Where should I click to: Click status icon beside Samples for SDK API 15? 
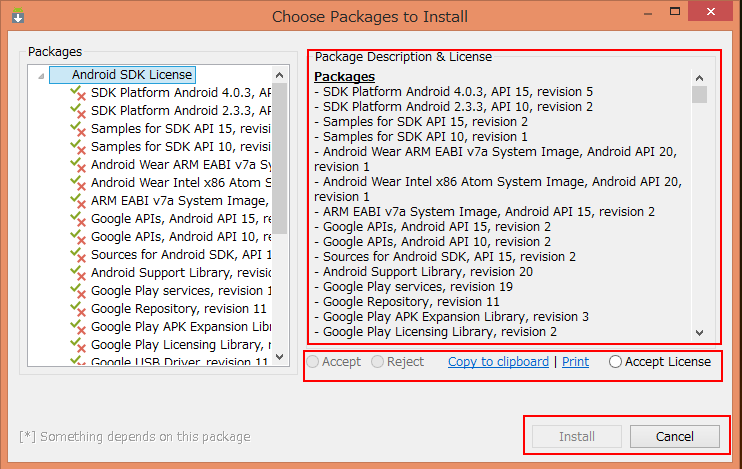pyautogui.click(x=78, y=129)
